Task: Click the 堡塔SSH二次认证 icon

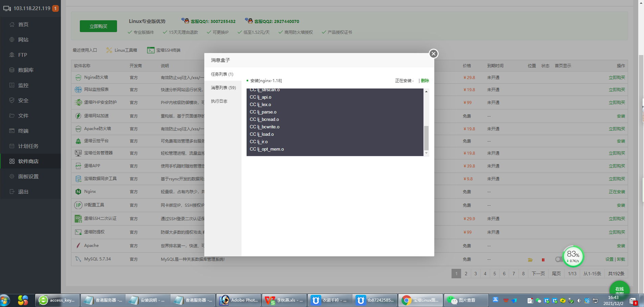Action: [x=78, y=219]
